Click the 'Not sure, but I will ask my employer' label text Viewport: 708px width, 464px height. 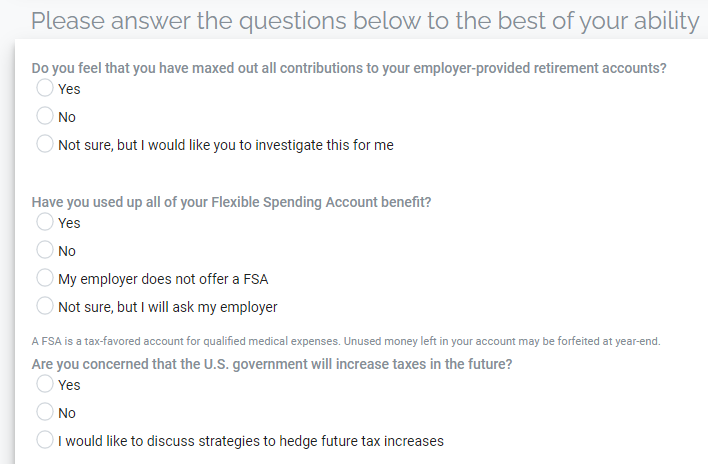(x=168, y=307)
